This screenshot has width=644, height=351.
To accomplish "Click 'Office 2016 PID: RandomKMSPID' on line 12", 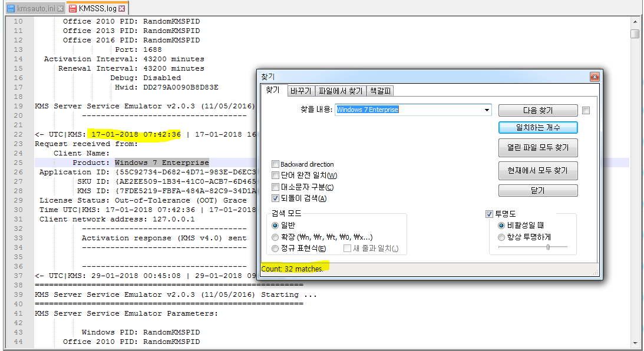I will pos(131,40).
